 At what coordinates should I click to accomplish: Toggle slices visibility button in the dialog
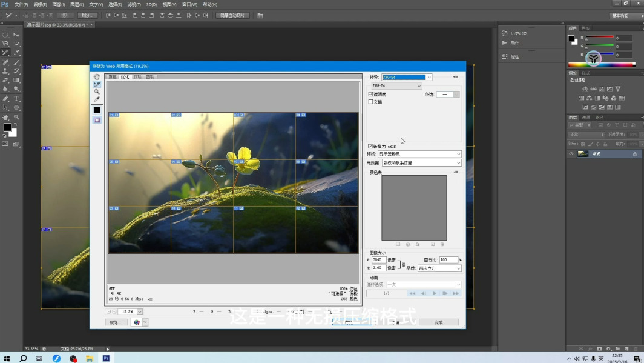coord(97,120)
